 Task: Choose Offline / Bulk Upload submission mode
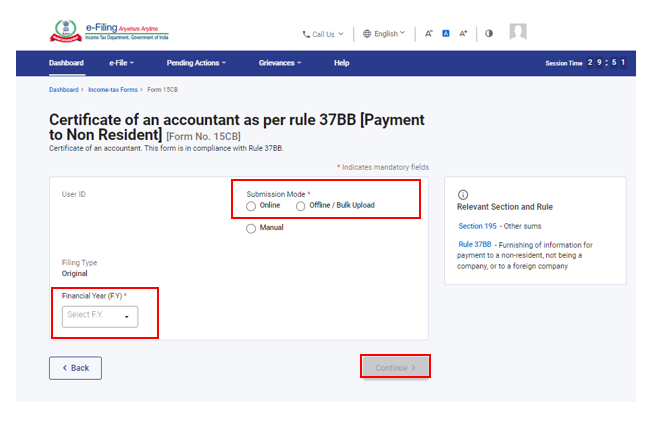click(301, 205)
